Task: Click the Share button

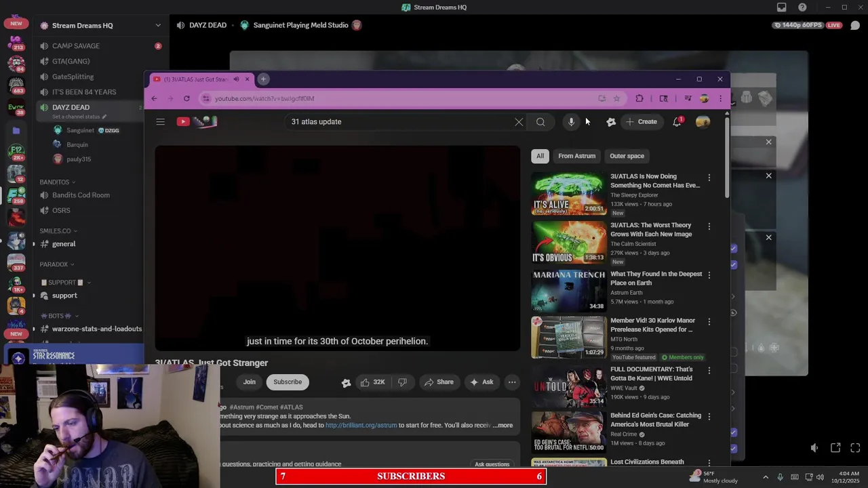Action: (x=439, y=382)
